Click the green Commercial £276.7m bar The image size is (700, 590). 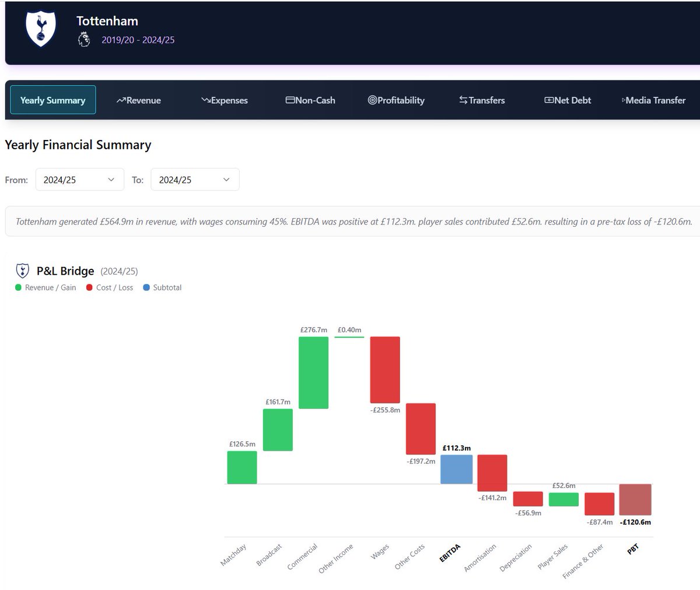313,373
